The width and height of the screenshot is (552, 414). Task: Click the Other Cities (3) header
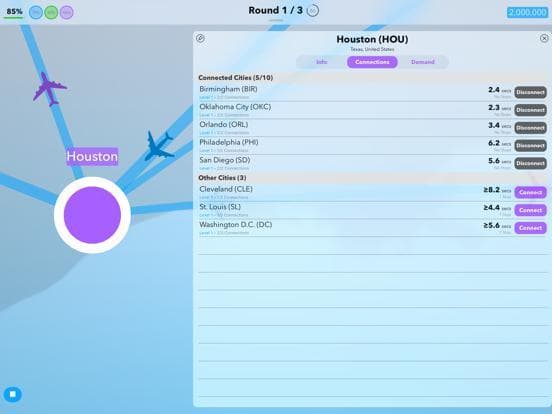222,178
